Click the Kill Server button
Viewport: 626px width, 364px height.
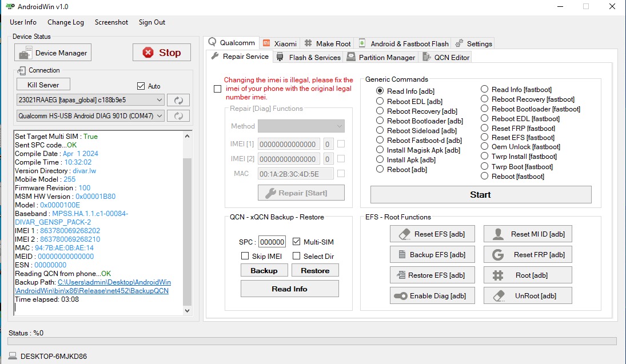(43, 85)
